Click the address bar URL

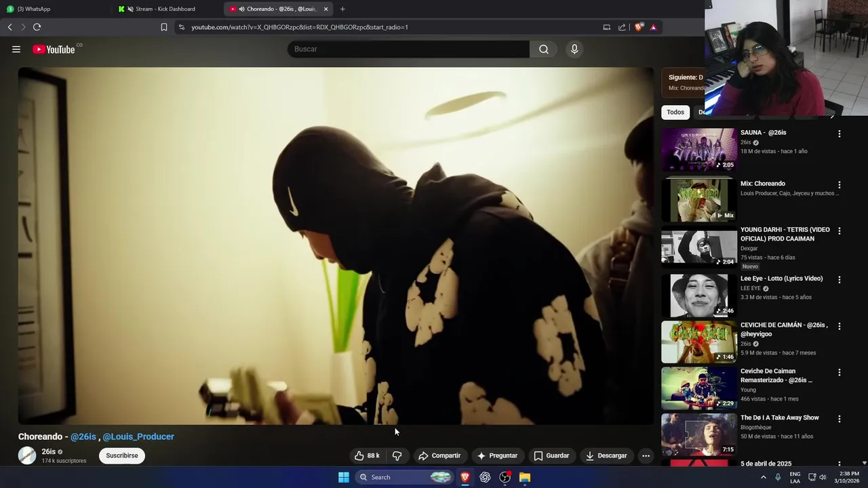(x=299, y=27)
